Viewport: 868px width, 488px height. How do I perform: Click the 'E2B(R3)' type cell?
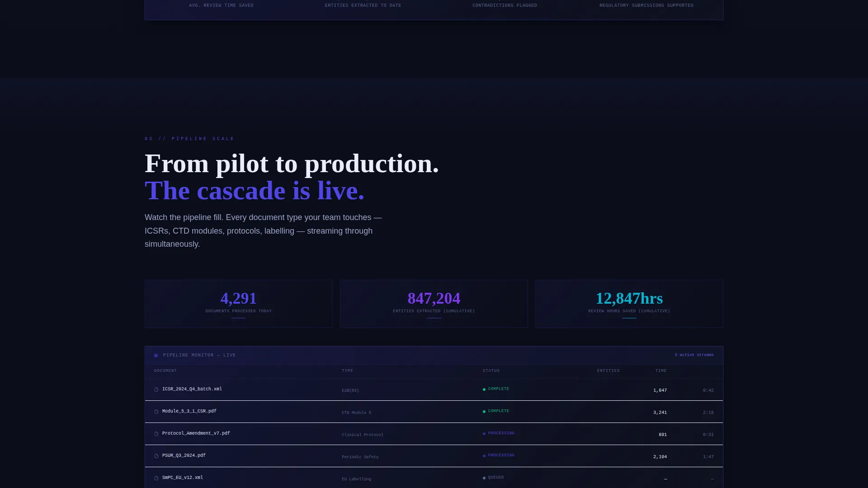click(x=350, y=391)
